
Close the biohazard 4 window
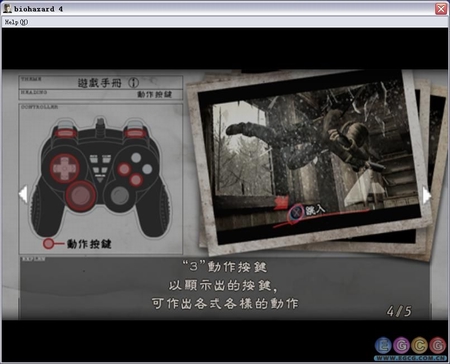441,9
